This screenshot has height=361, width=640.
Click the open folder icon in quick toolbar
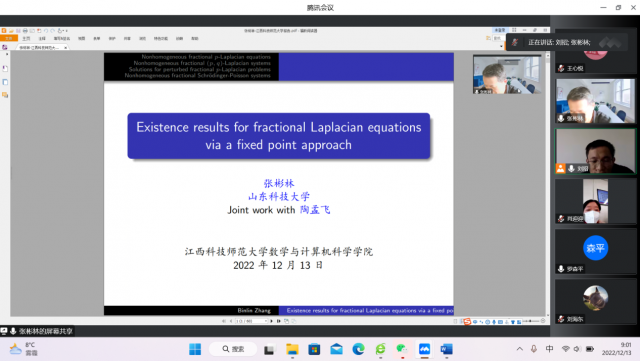(11, 31)
